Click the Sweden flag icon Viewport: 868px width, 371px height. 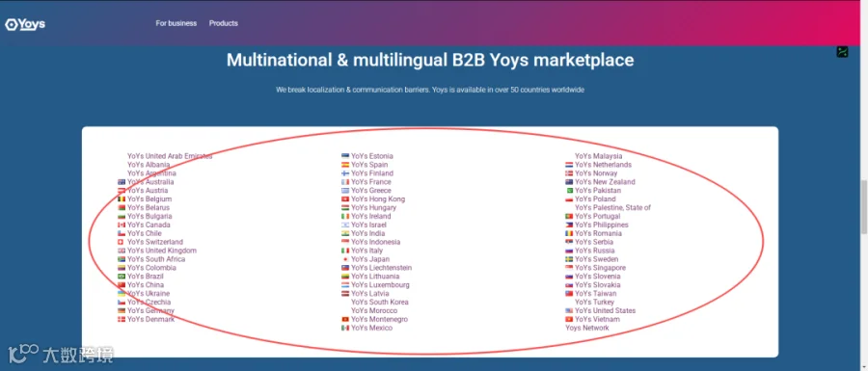coord(569,259)
